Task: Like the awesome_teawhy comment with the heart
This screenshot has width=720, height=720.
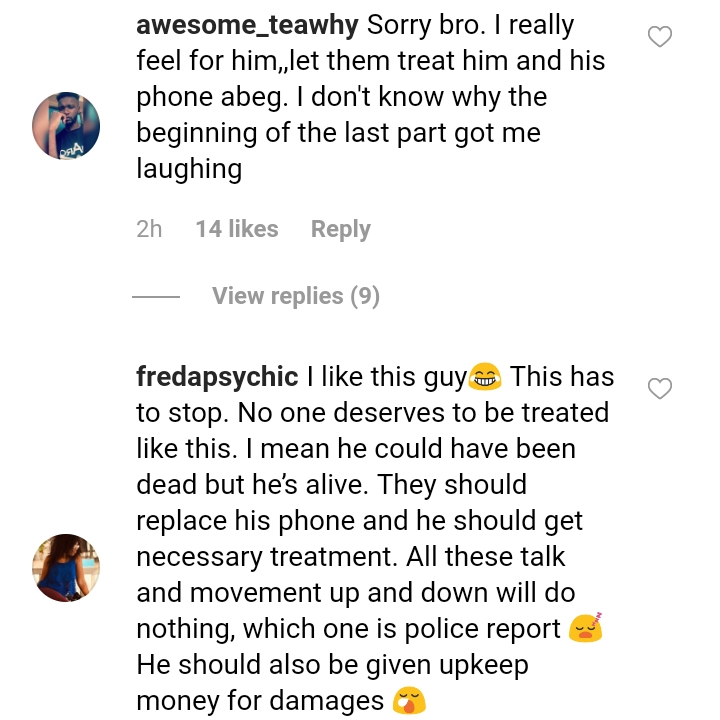Action: pos(659,36)
